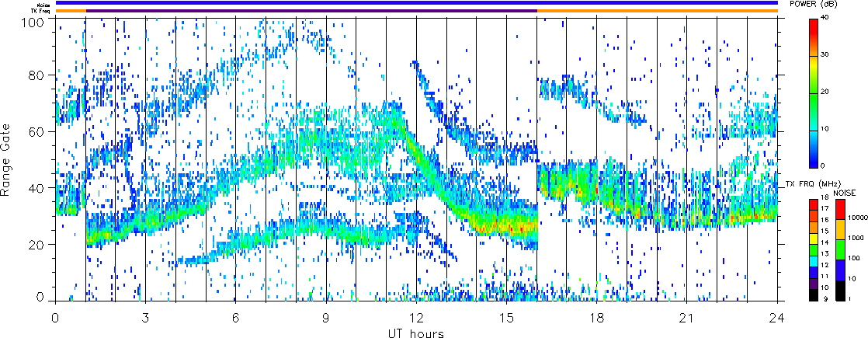Click the yellow band in NOISE colorbar
The width and height of the screenshot is (868, 338).
click(x=840, y=229)
